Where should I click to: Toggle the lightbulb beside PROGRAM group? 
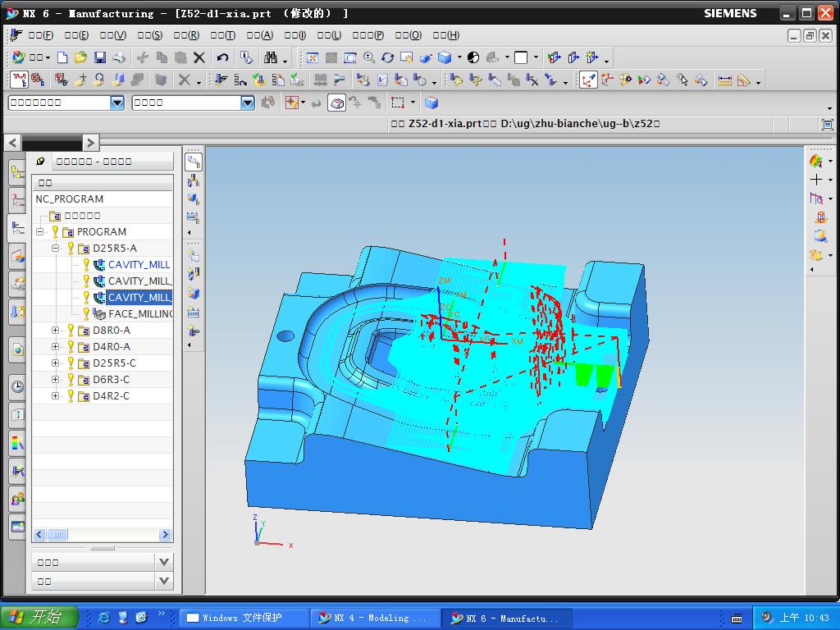[x=55, y=231]
